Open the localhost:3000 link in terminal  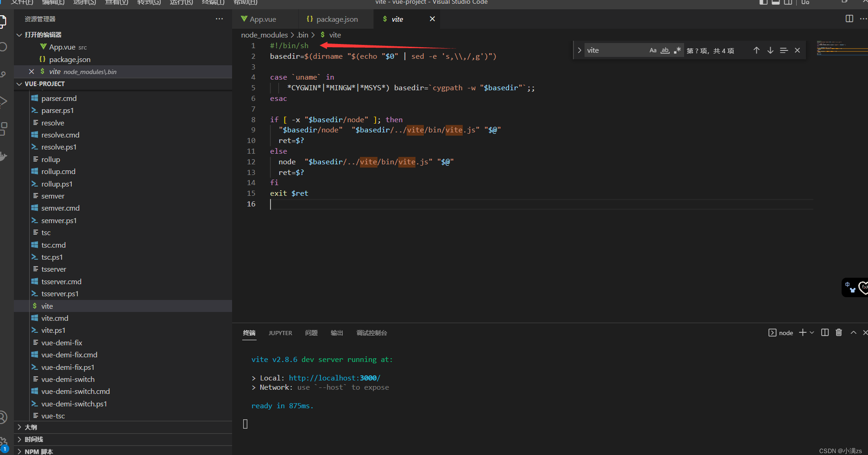pos(334,378)
